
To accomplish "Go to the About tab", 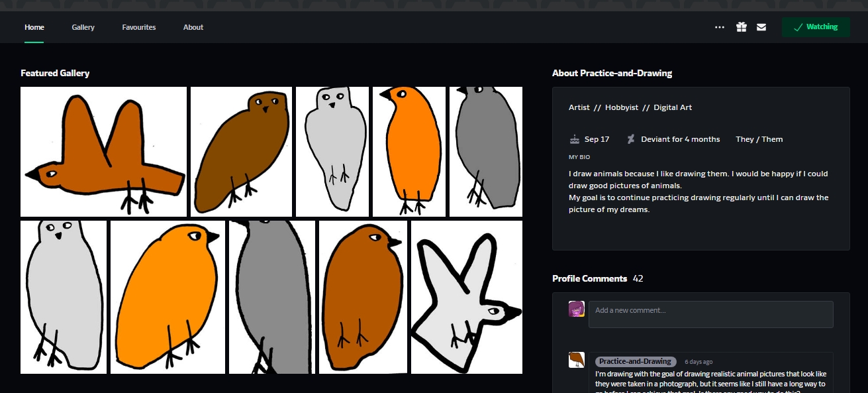I will click(193, 27).
